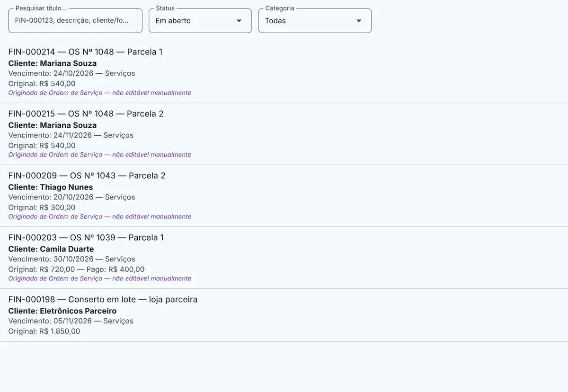The image size is (568, 392).
Task: Expand the Categoria dropdown showing Todas
Action: click(x=315, y=21)
